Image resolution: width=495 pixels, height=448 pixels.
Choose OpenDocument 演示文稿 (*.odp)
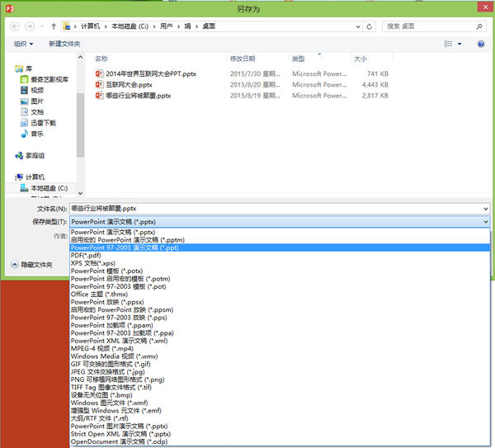(280, 441)
